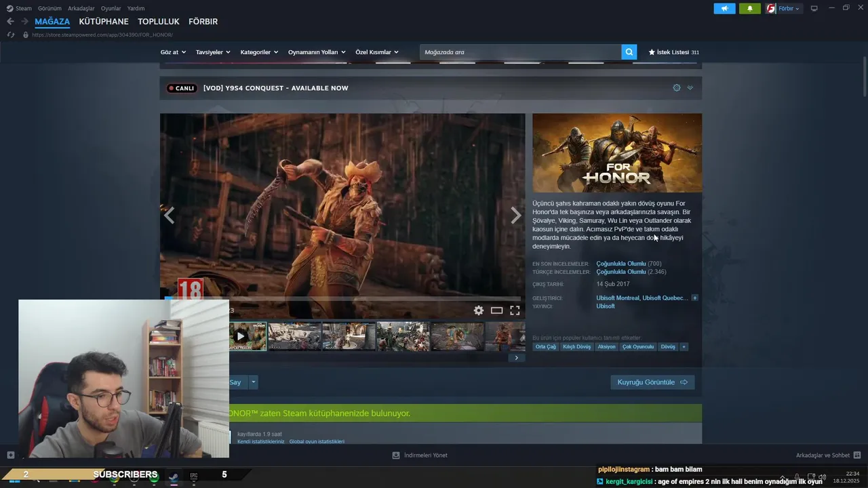Click the İstek Listesi star icon
Screen dimensions: 868x488
tap(652, 52)
